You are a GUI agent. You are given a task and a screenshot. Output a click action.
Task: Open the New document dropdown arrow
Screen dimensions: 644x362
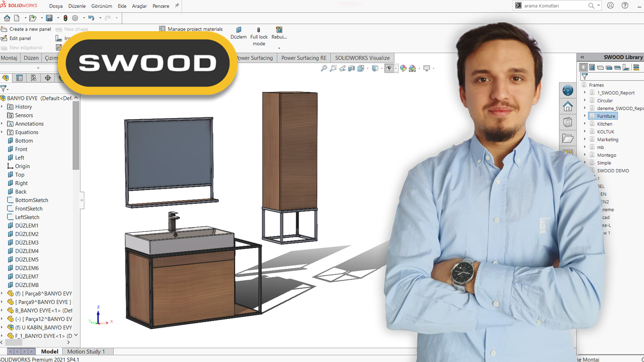pos(25,18)
